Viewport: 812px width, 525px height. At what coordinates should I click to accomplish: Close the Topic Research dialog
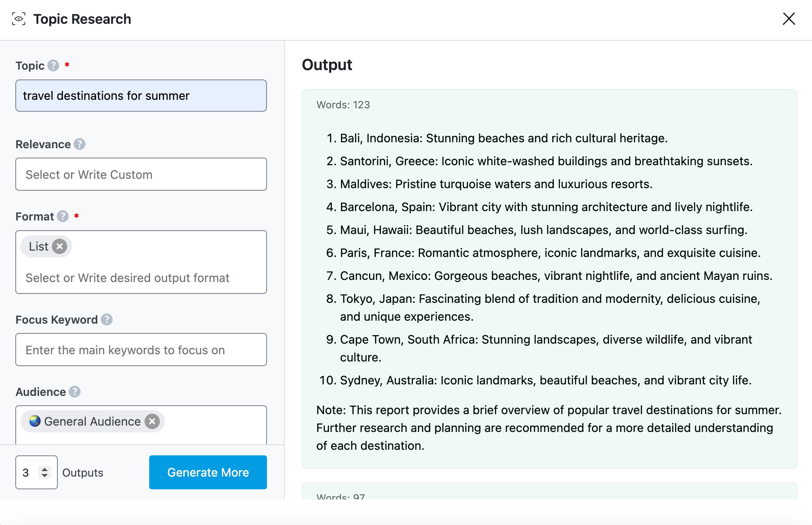tap(789, 19)
